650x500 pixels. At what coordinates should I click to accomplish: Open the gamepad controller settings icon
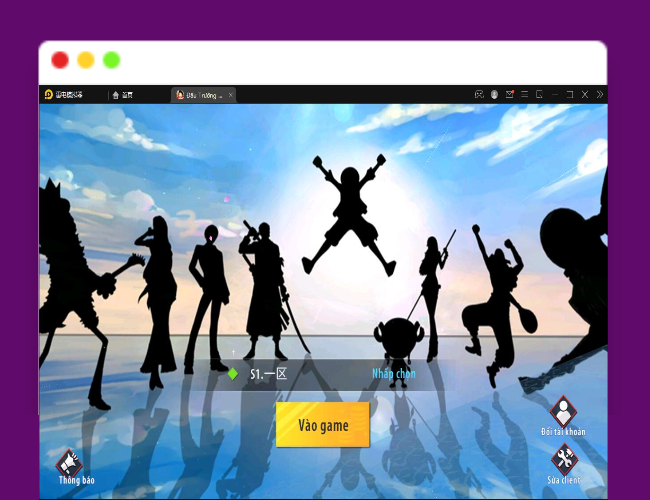coord(479,95)
